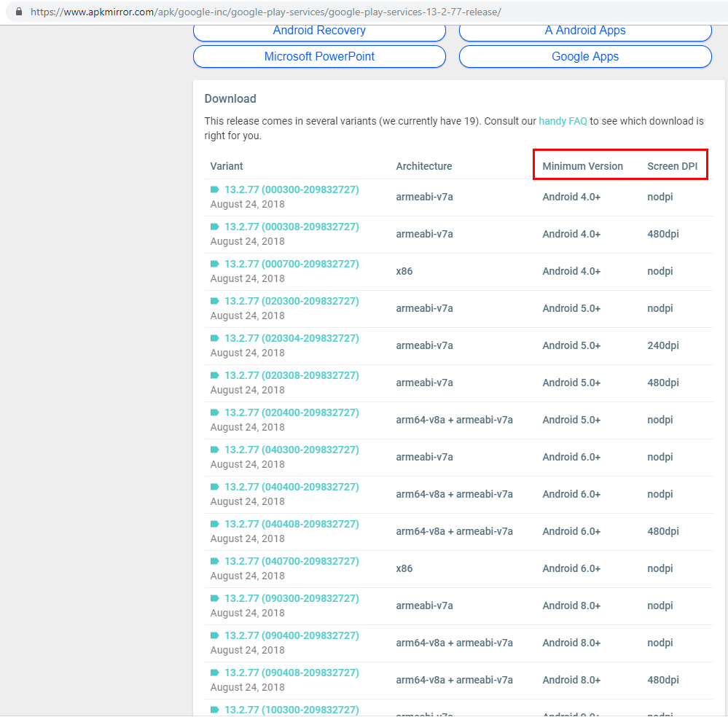Viewport: 728px width, 717px height.
Task: Open the A Android Apps button
Action: click(x=585, y=31)
